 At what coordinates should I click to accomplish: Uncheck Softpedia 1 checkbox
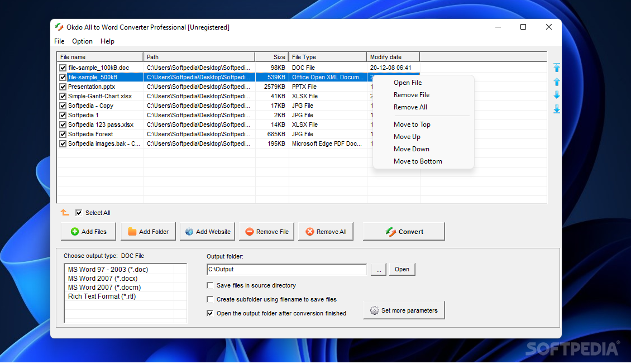coord(63,115)
